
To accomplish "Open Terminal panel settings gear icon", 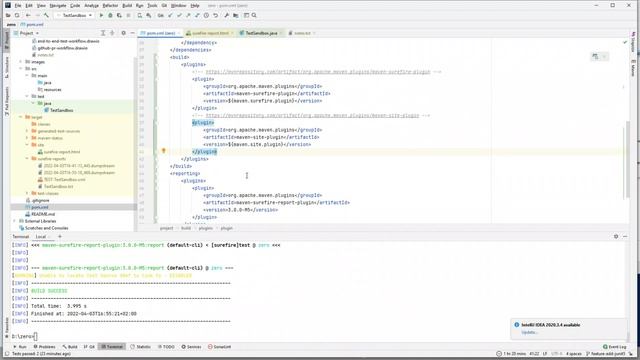I will pos(616,236).
